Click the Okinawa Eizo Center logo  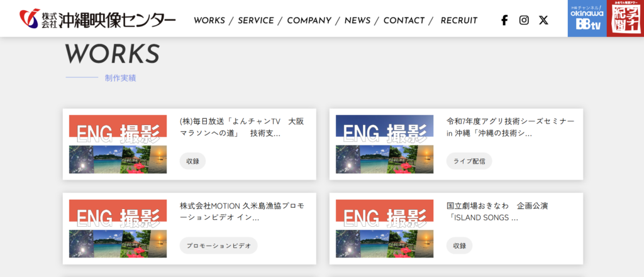tap(97, 19)
